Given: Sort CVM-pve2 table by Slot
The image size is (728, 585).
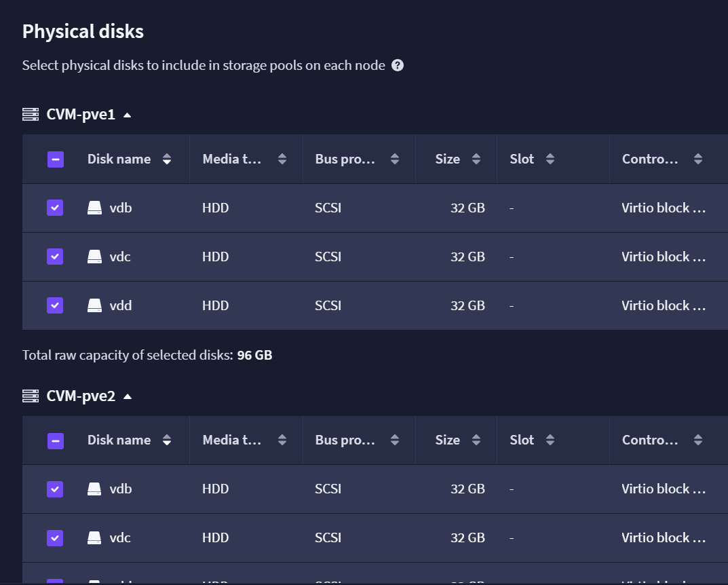Looking at the screenshot, I should (x=550, y=440).
